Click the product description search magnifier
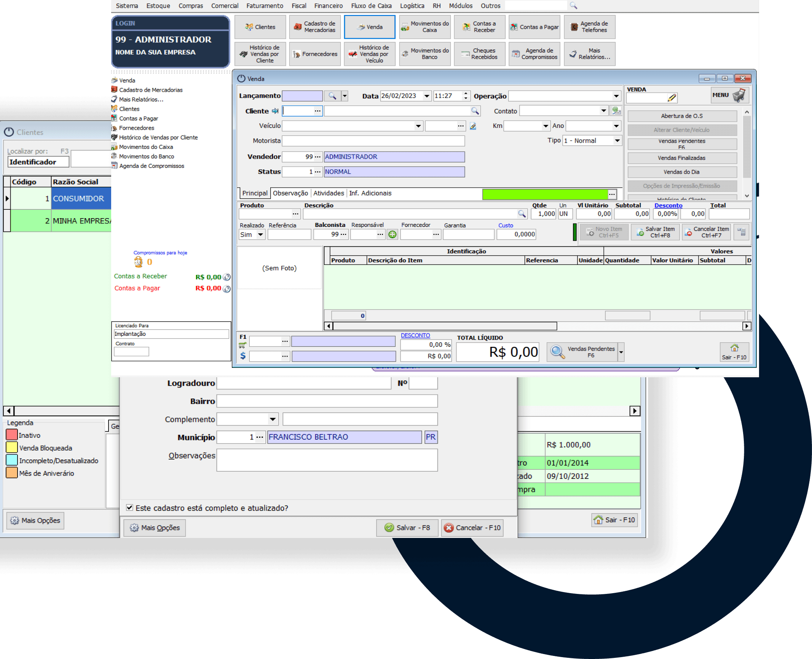 tap(522, 214)
